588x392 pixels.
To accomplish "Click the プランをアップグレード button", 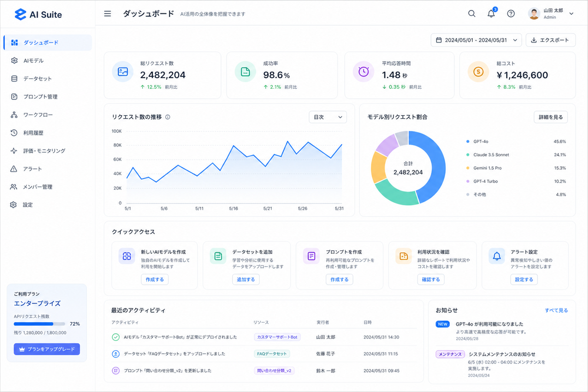I will pyautogui.click(x=47, y=349).
